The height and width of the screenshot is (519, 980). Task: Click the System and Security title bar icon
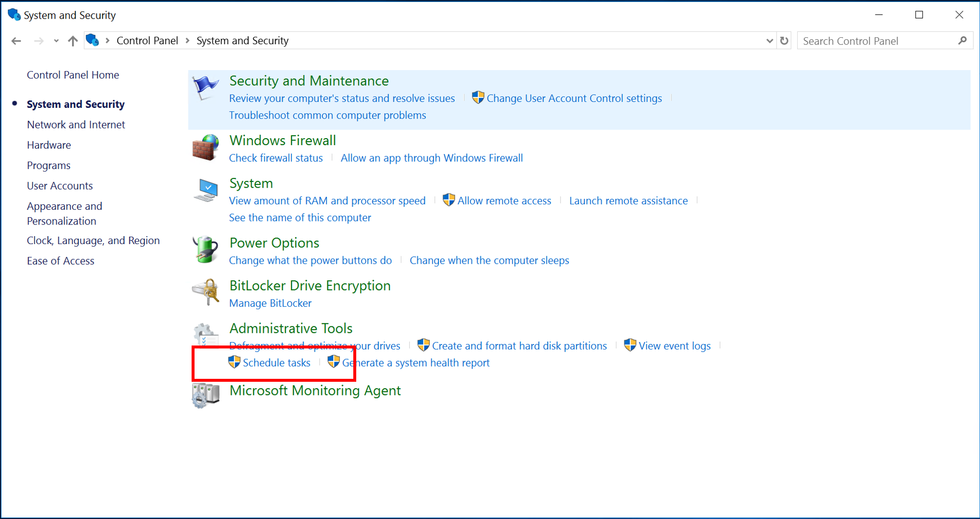[14, 15]
